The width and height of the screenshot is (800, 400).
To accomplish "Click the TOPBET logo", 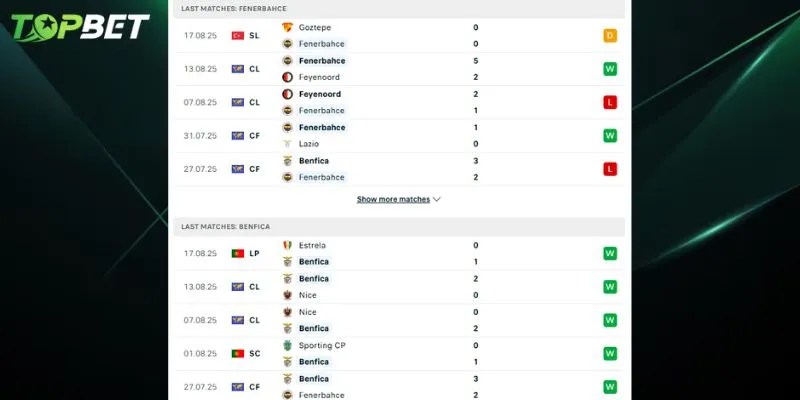I will click(82, 27).
